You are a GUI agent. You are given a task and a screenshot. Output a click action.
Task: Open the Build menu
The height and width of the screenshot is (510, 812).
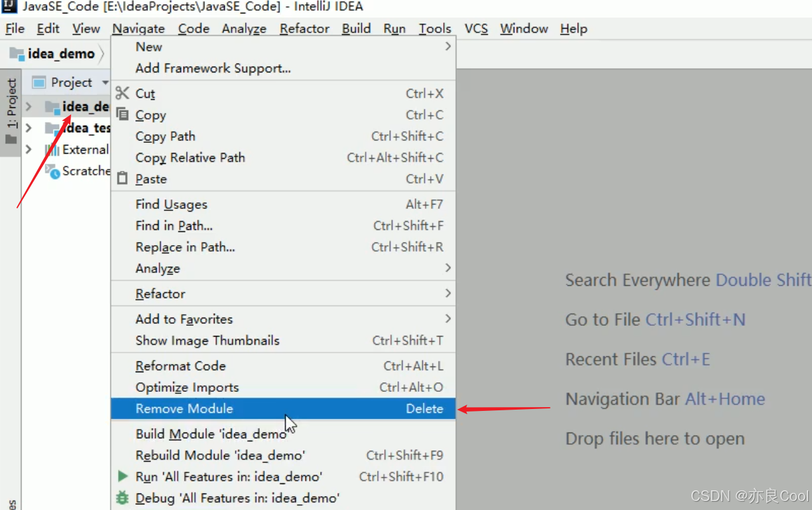pyautogui.click(x=356, y=29)
